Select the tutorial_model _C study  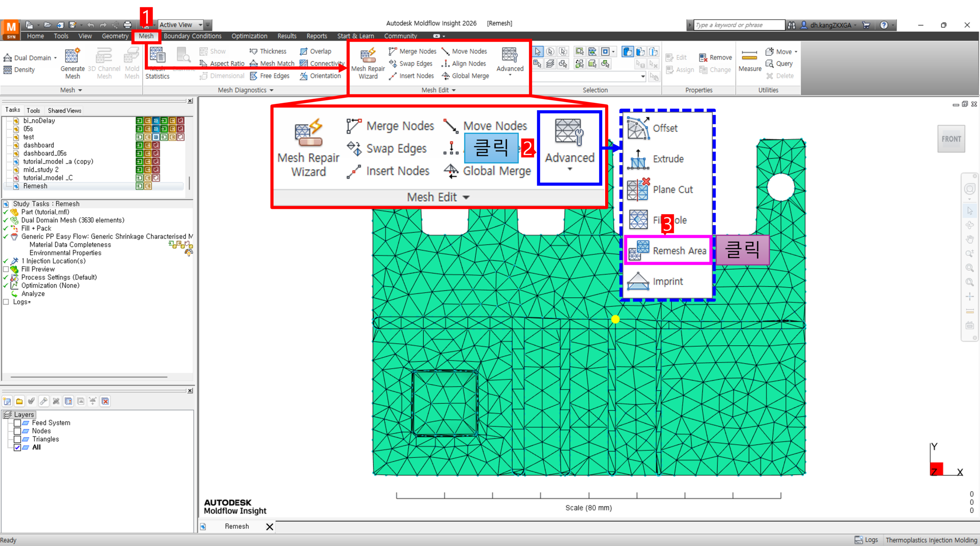point(48,178)
